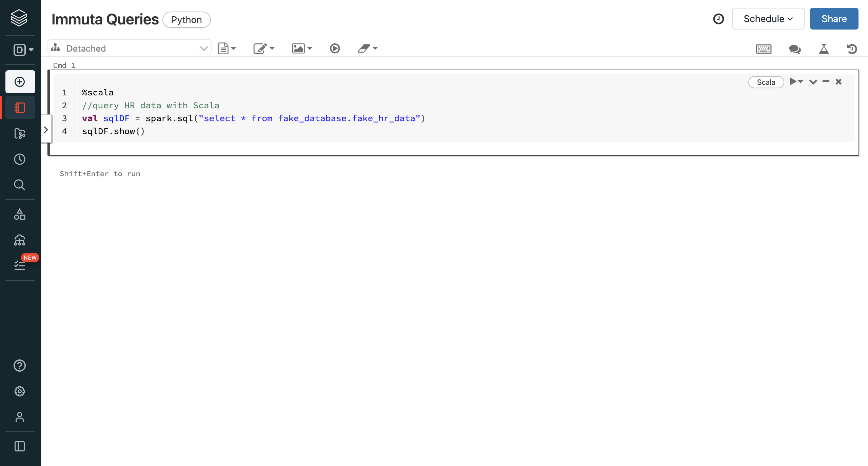Viewport: 868px width, 466px height.
Task: Open the View menu image icon
Action: (x=302, y=48)
